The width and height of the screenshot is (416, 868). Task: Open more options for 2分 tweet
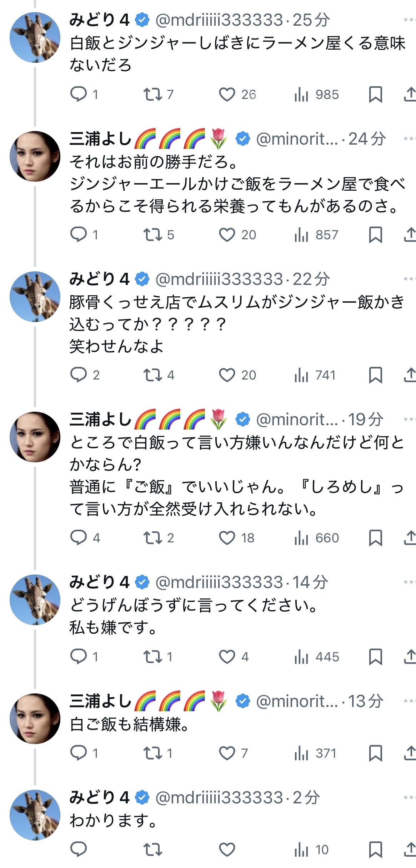click(x=409, y=798)
